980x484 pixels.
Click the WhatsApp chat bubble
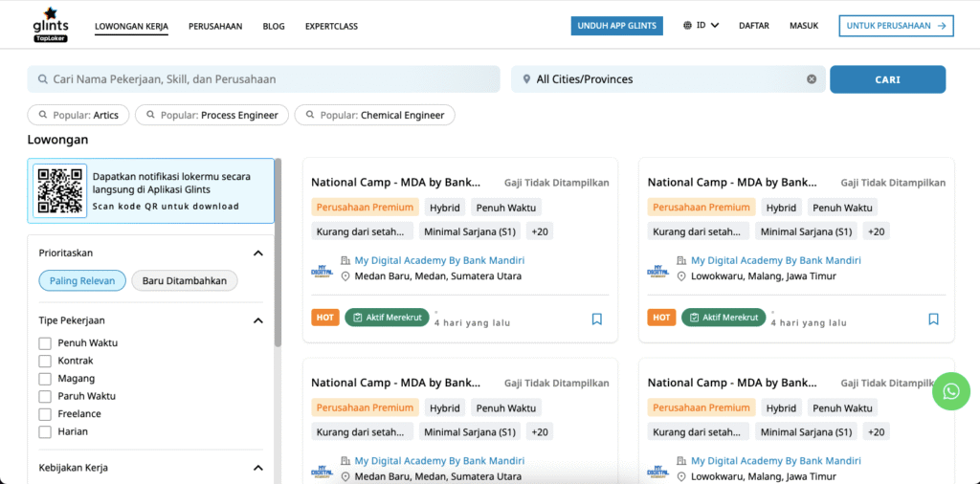(x=950, y=391)
